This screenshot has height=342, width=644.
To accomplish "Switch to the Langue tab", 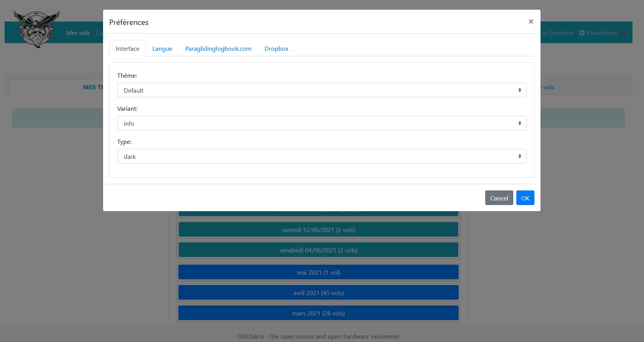I will [162, 48].
